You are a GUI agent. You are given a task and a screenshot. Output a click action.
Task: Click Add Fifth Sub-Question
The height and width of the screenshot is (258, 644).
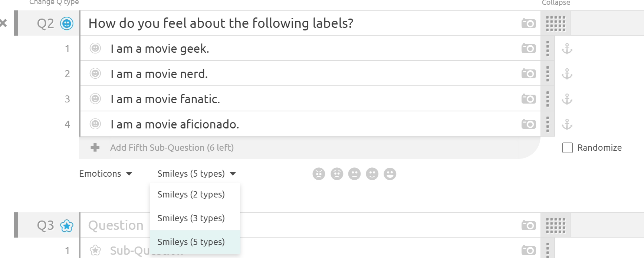click(172, 148)
